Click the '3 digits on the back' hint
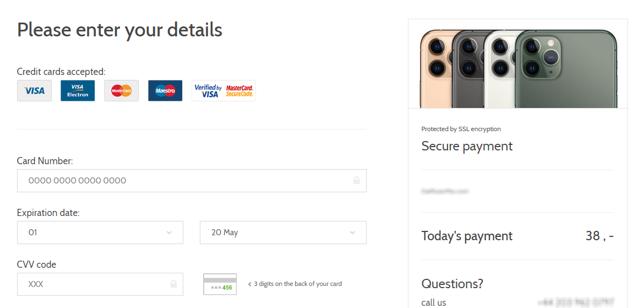Viewport: 644px width, 308px height. (x=297, y=284)
